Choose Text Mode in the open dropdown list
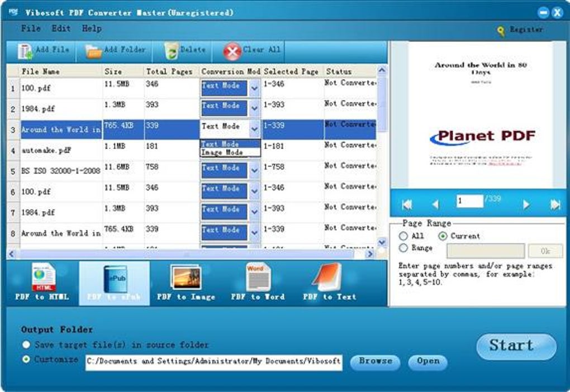 coord(230,144)
